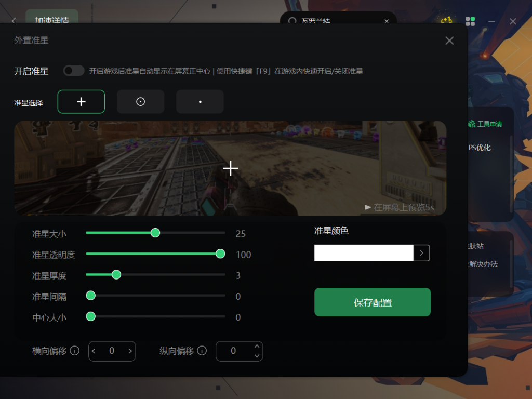
Task: Adjust the 准星大小 slider
Action: click(x=155, y=233)
